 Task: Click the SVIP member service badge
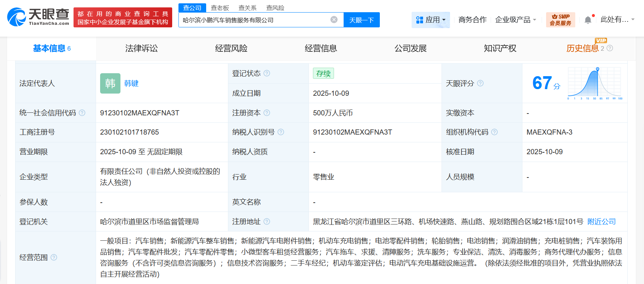pyautogui.click(x=560, y=20)
